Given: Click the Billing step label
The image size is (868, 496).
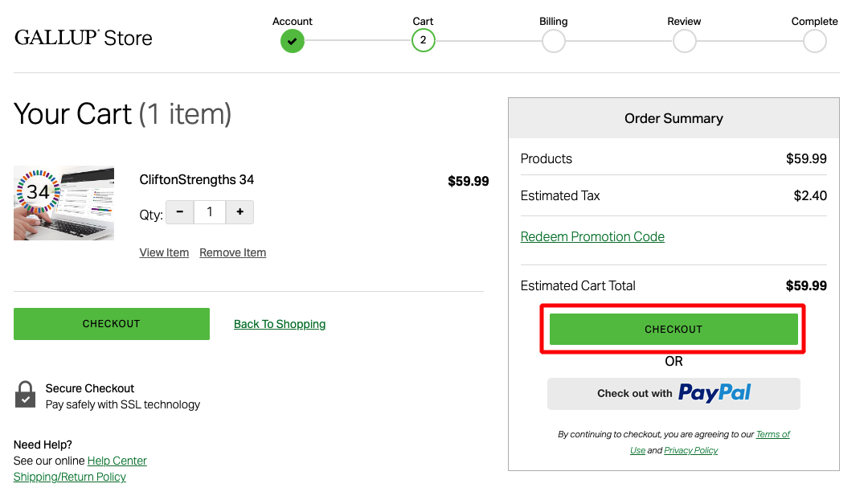Looking at the screenshot, I should tap(554, 21).
